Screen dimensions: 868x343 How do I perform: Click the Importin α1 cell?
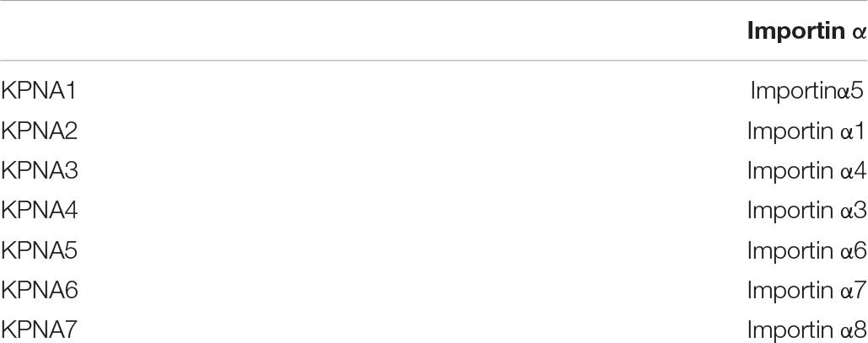click(806, 131)
